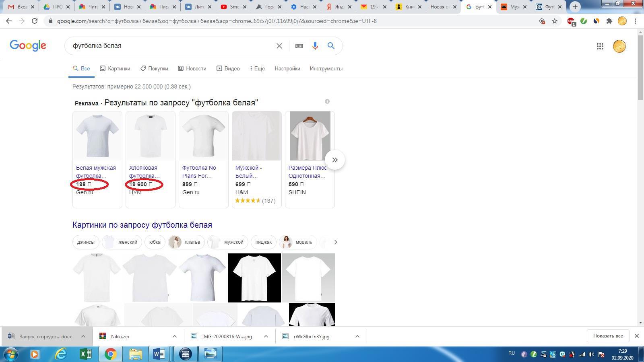Open the Картинки по запросу футболка белая link
The height and width of the screenshot is (362, 644).
click(142, 225)
